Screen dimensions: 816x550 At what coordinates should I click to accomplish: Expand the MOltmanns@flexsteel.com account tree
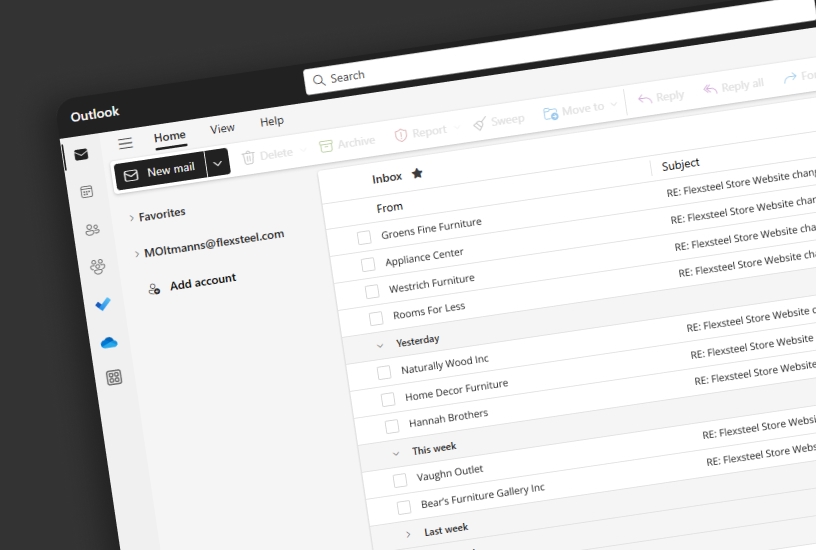click(x=137, y=254)
